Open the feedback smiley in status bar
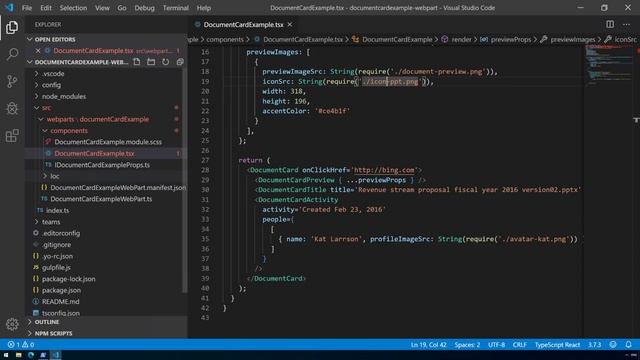The width and height of the screenshot is (640, 360). pos(613,344)
